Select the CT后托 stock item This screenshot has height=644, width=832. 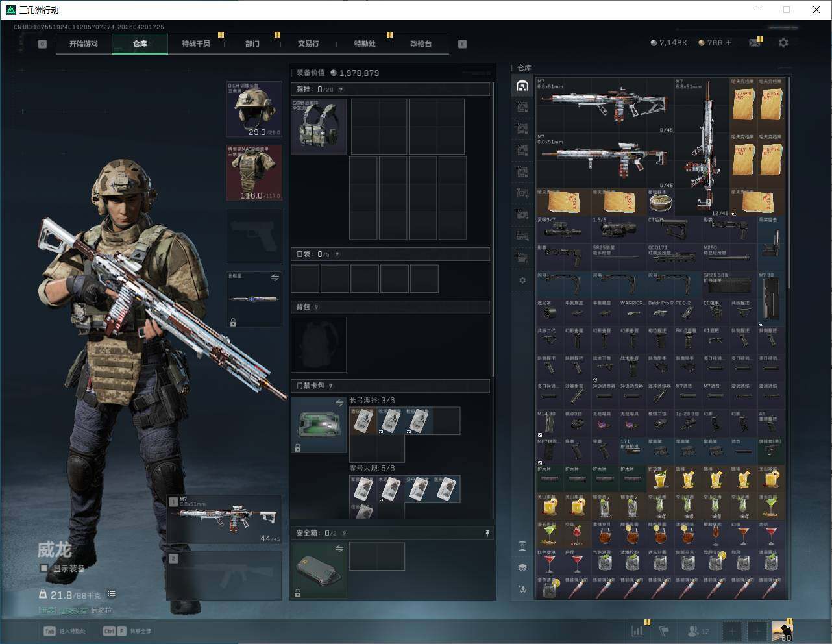(x=674, y=230)
